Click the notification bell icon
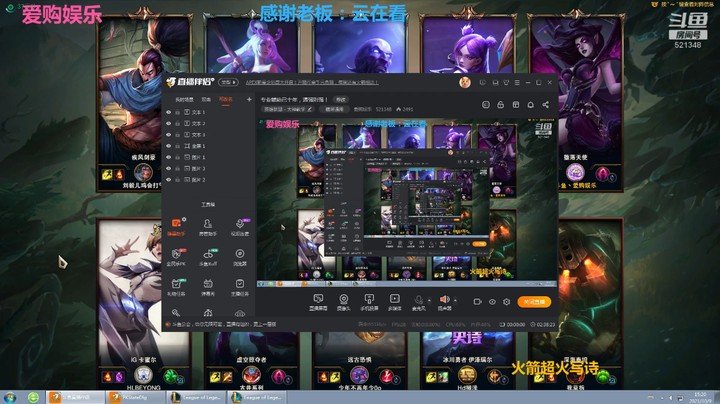The height and width of the screenshot is (404, 720). pos(530,105)
